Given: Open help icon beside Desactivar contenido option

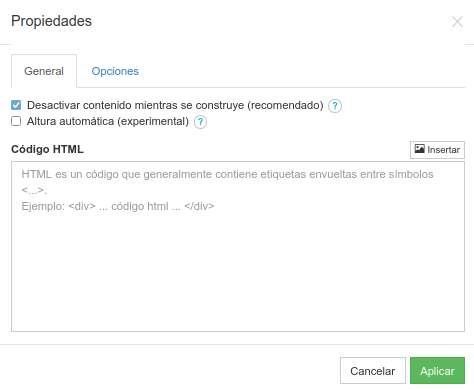Looking at the screenshot, I should [x=335, y=106].
